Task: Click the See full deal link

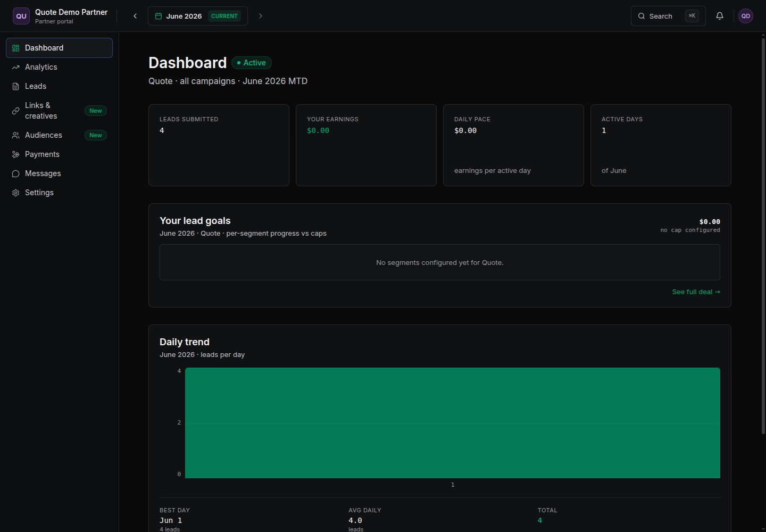Action: tap(696, 292)
